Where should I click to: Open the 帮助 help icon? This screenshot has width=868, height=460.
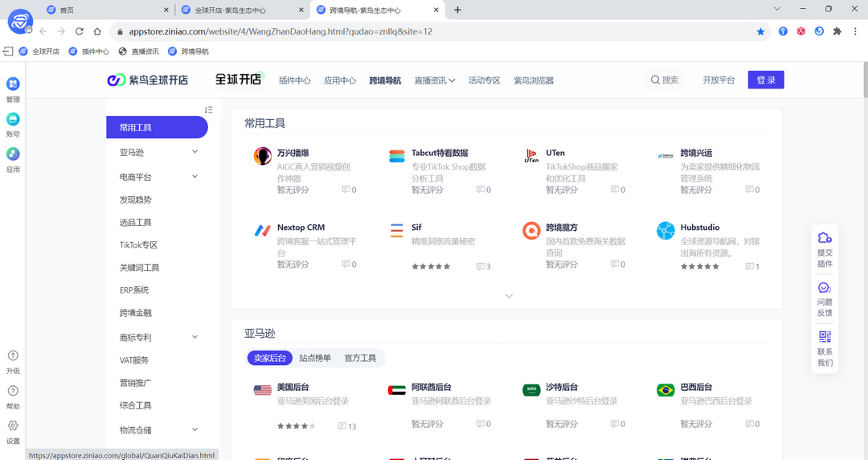(x=13, y=391)
